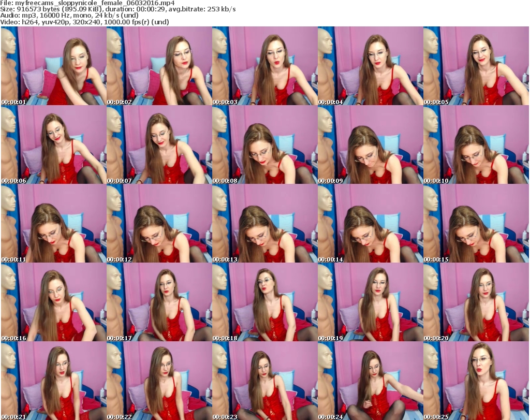Click the 'Audio: mp3, 16000 Hz' header line

[x=69, y=16]
